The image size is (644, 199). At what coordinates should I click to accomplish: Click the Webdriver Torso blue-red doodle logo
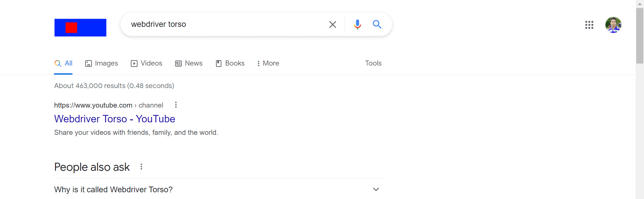[80, 28]
